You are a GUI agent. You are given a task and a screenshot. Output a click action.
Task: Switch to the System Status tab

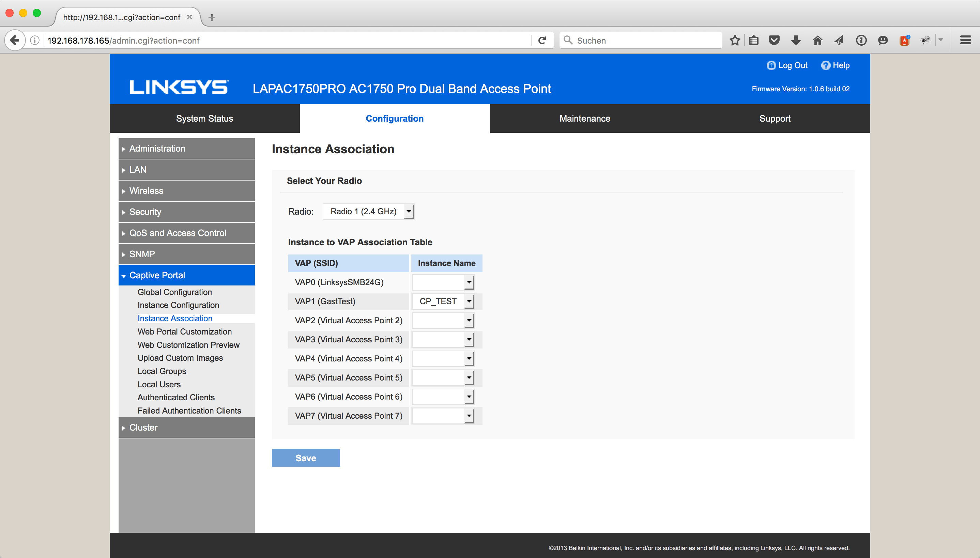(x=204, y=119)
